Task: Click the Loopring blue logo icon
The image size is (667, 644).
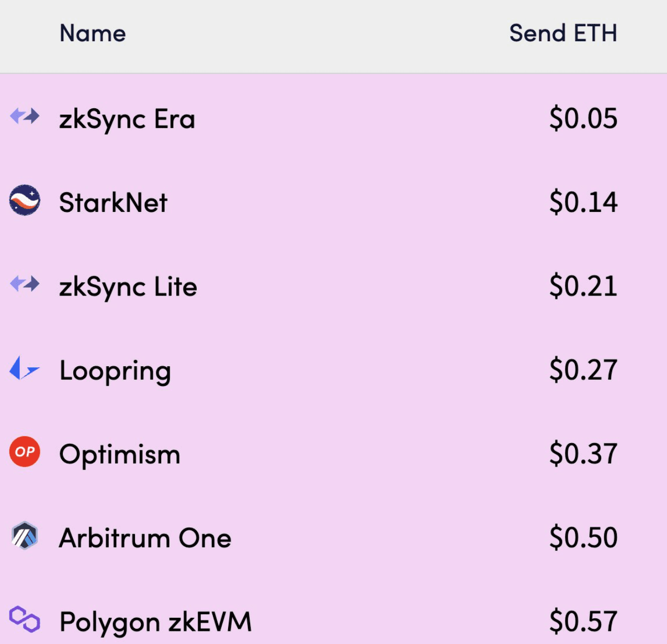Action: click(x=25, y=368)
